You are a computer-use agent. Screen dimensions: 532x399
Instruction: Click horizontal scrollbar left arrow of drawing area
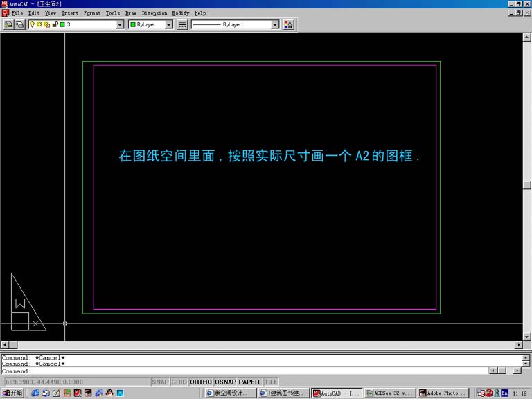coord(5,345)
